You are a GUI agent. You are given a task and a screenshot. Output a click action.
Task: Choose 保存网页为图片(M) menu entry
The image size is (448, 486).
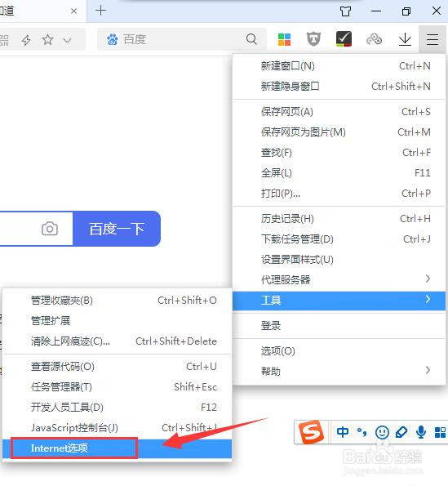[x=339, y=132]
